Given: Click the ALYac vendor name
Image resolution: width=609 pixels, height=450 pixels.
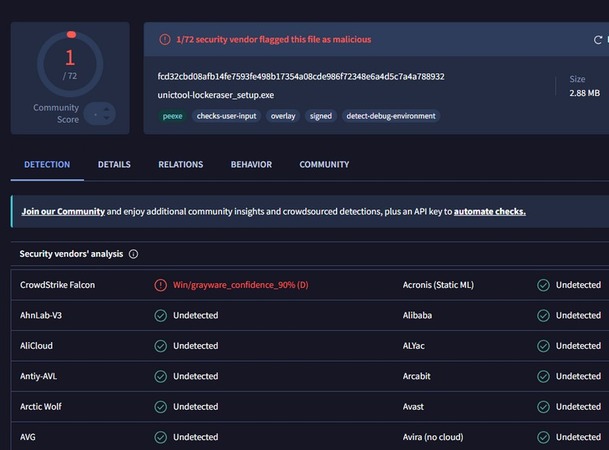Looking at the screenshot, I should point(414,346).
